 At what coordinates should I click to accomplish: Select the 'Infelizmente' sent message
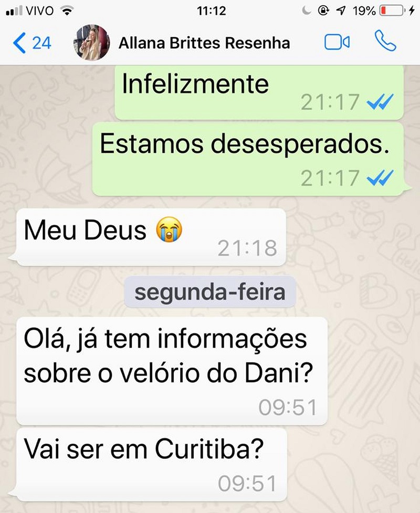[259, 92]
